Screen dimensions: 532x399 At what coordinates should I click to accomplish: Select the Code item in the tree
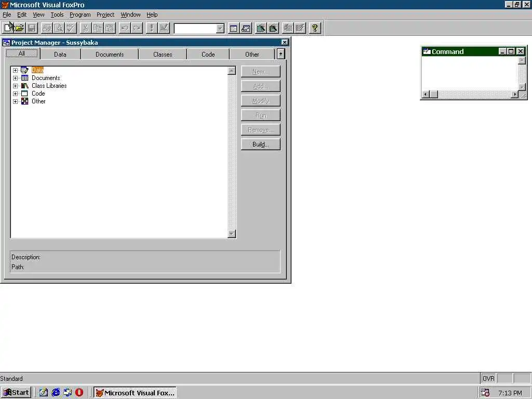pyautogui.click(x=38, y=94)
